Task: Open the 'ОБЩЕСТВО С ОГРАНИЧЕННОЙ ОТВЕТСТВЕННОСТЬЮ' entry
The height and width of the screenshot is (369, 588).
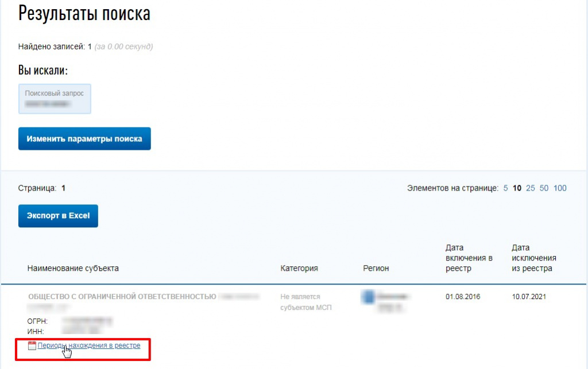Action: tap(122, 297)
